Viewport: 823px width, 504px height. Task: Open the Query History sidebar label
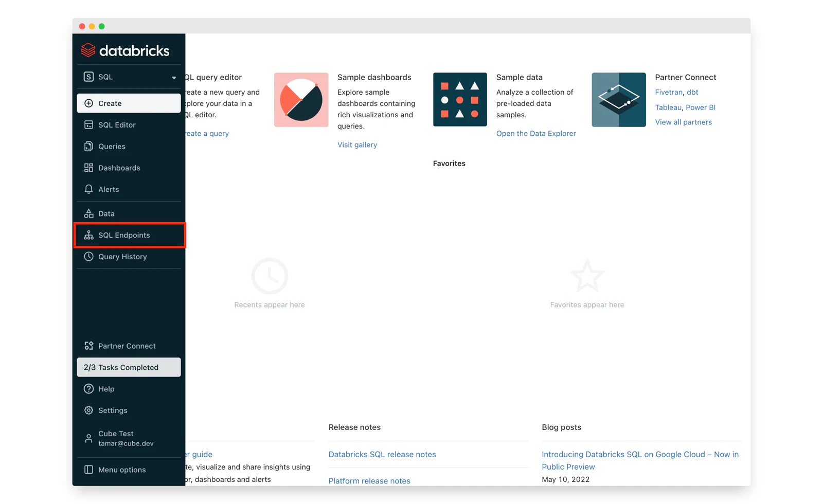122,257
